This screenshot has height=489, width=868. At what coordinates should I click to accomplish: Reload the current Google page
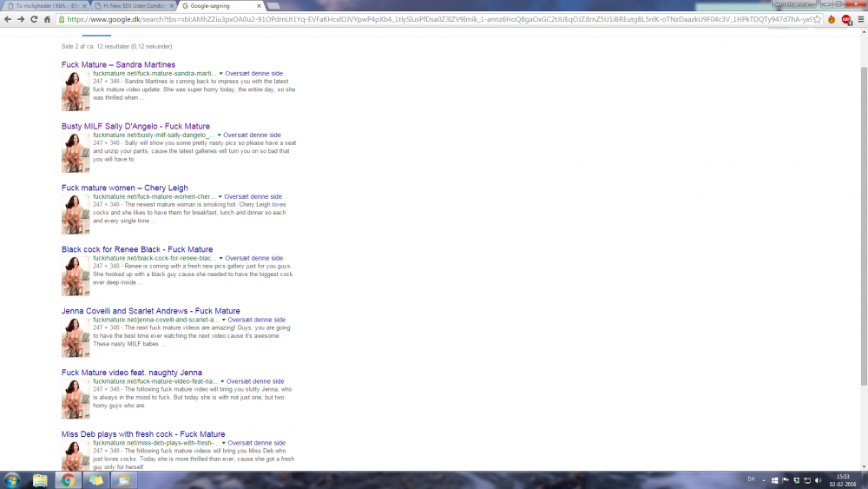tap(34, 19)
